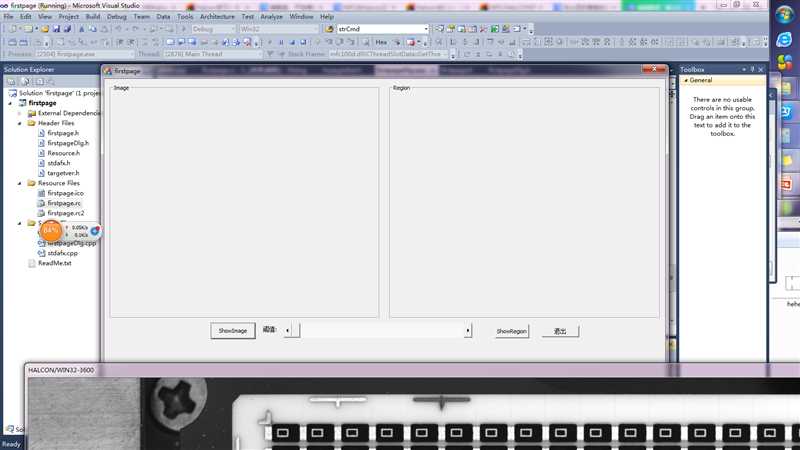
Task: Open the Analyze menu
Action: (x=271, y=17)
